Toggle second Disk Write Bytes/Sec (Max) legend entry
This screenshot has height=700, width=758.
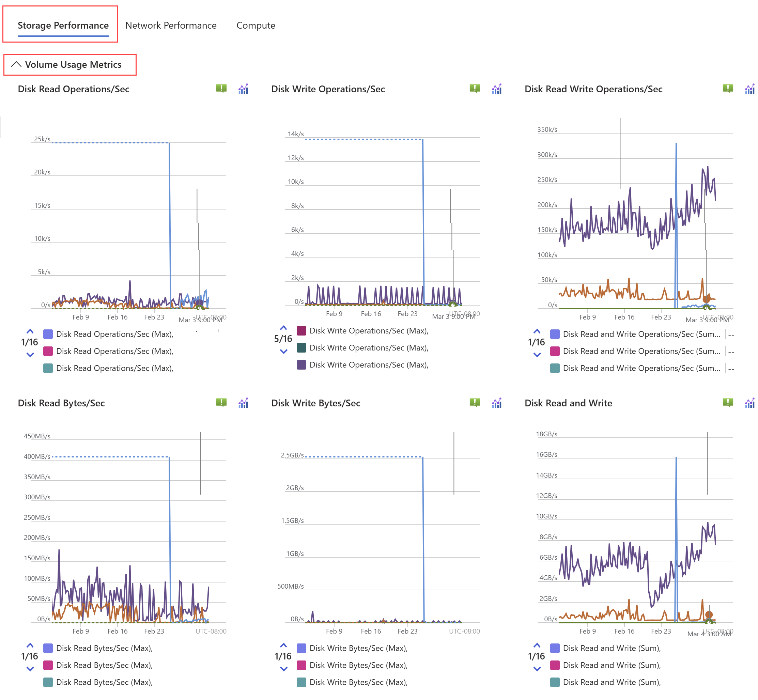coord(358,665)
